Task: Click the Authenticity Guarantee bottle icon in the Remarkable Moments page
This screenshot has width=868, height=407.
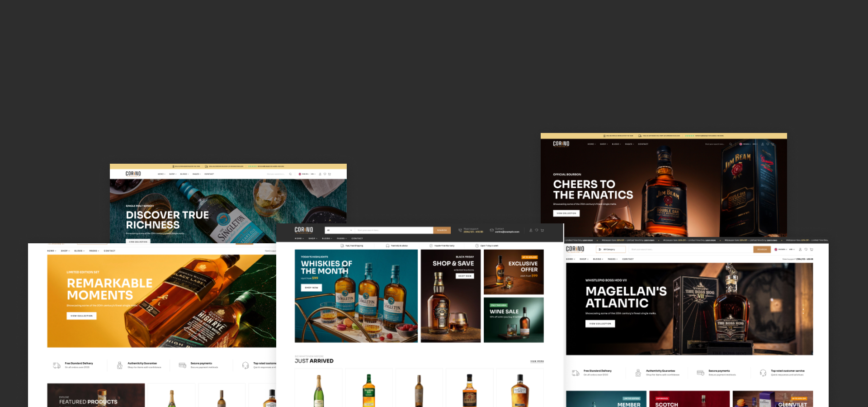Action: pos(120,365)
